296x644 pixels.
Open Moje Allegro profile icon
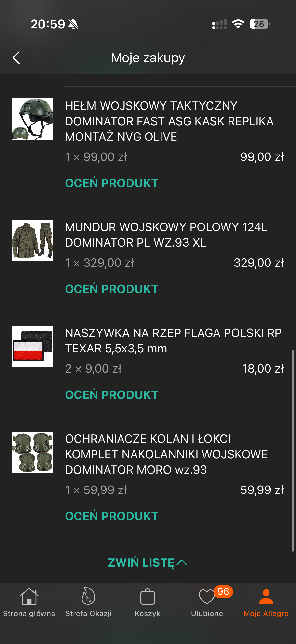point(266,597)
